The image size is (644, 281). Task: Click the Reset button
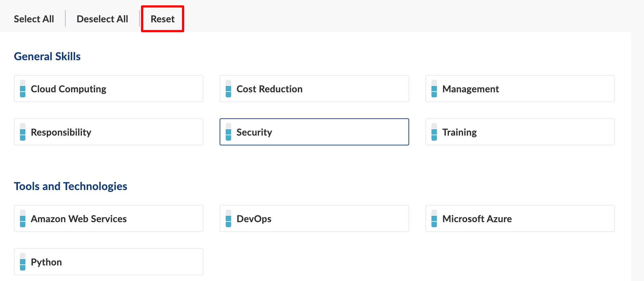click(x=162, y=19)
